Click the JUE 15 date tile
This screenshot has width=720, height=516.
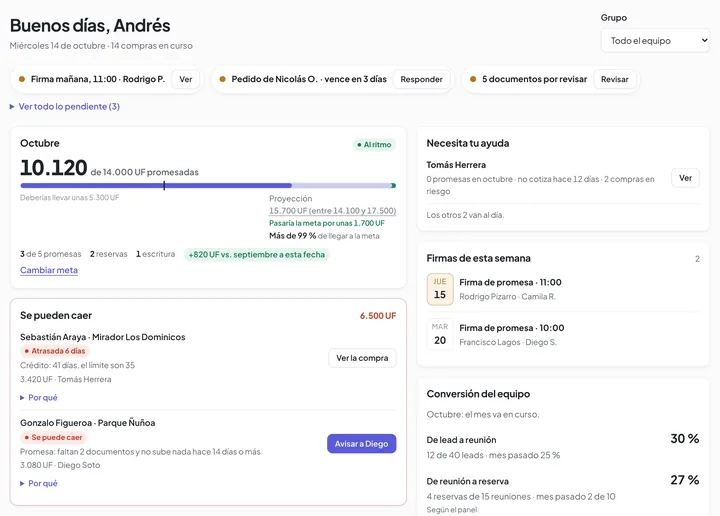pos(440,289)
